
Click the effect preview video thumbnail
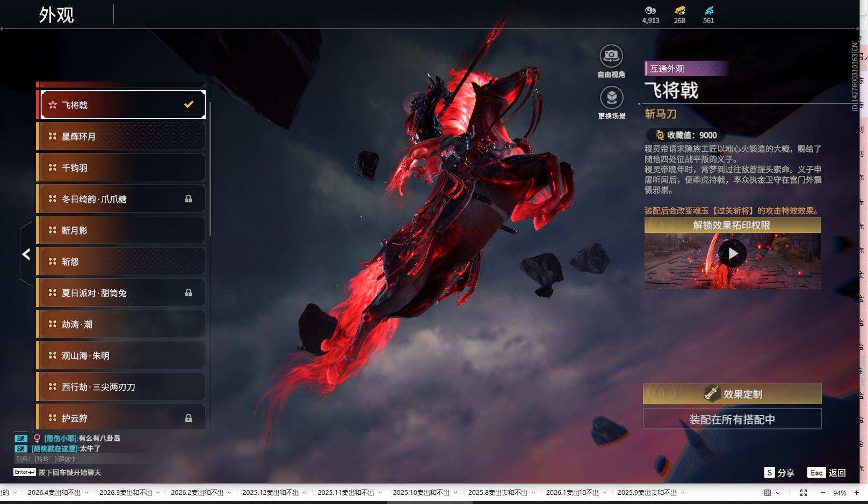732,261
